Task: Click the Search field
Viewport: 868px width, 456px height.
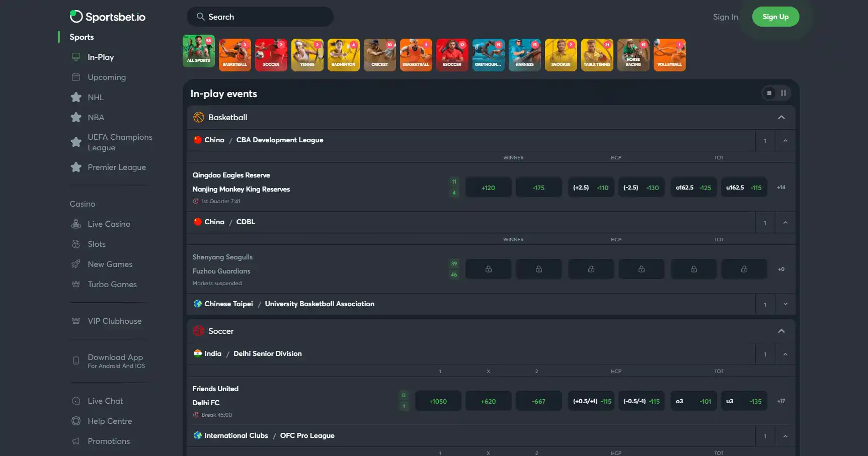Action: click(x=260, y=17)
